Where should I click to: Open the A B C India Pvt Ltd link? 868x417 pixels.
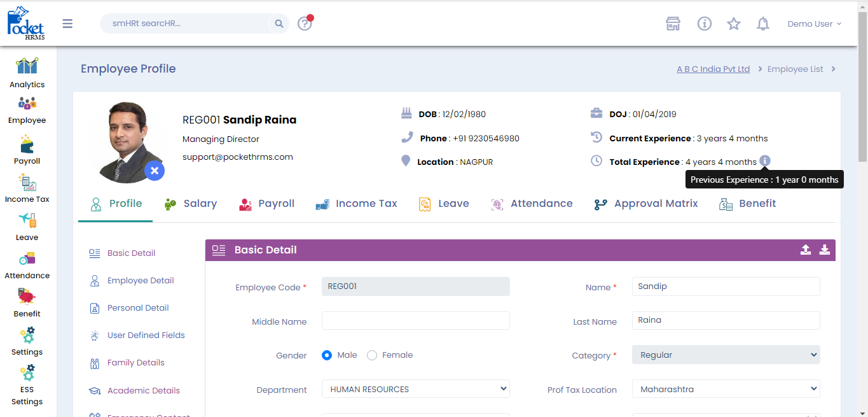713,69
